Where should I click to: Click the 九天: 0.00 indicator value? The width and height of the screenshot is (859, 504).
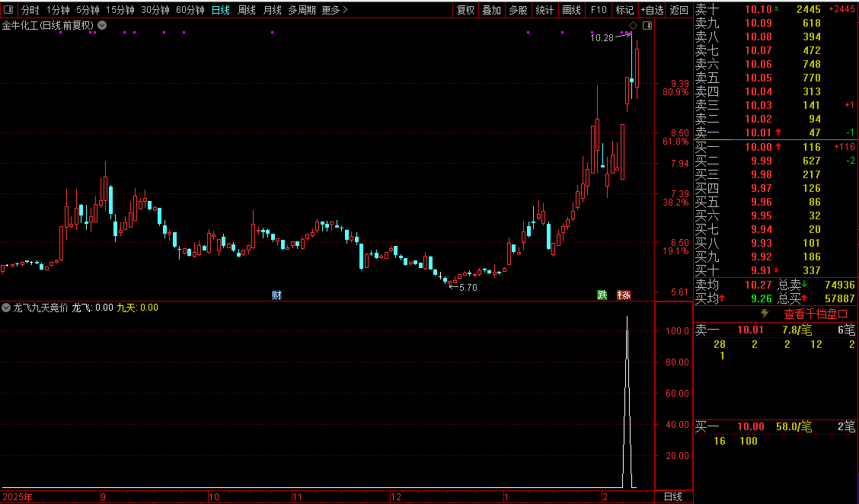[138, 308]
